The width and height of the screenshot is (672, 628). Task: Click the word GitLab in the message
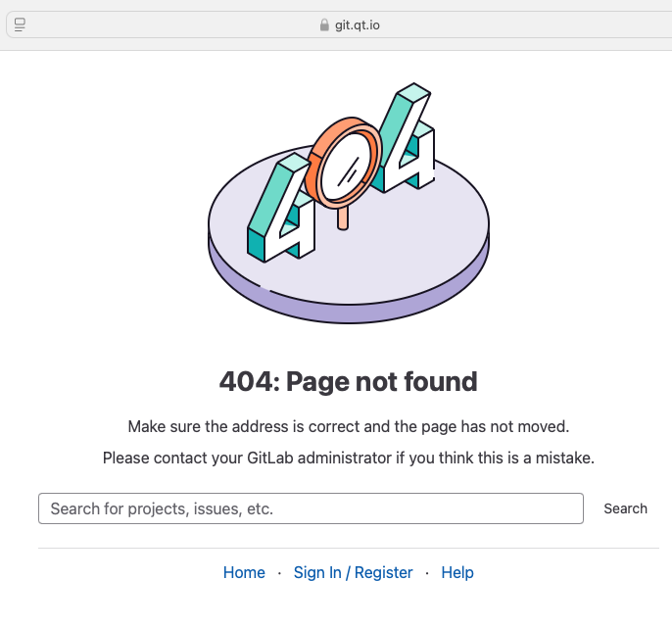tap(270, 458)
